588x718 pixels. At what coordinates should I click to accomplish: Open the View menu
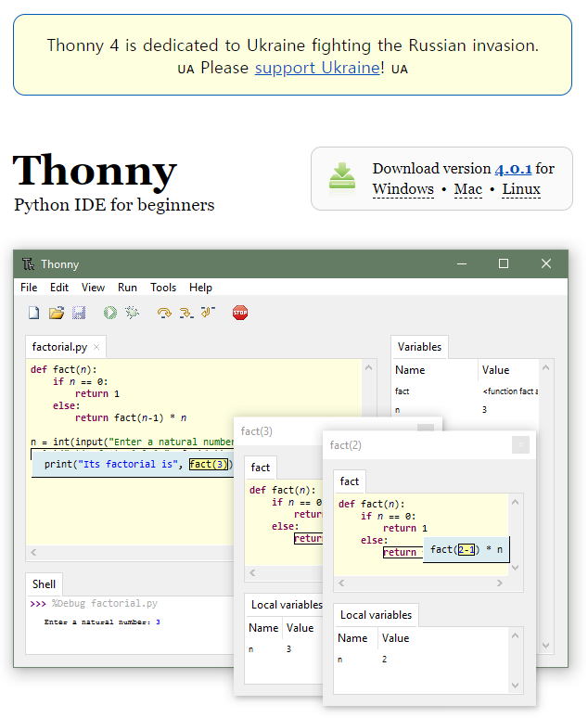pos(93,288)
